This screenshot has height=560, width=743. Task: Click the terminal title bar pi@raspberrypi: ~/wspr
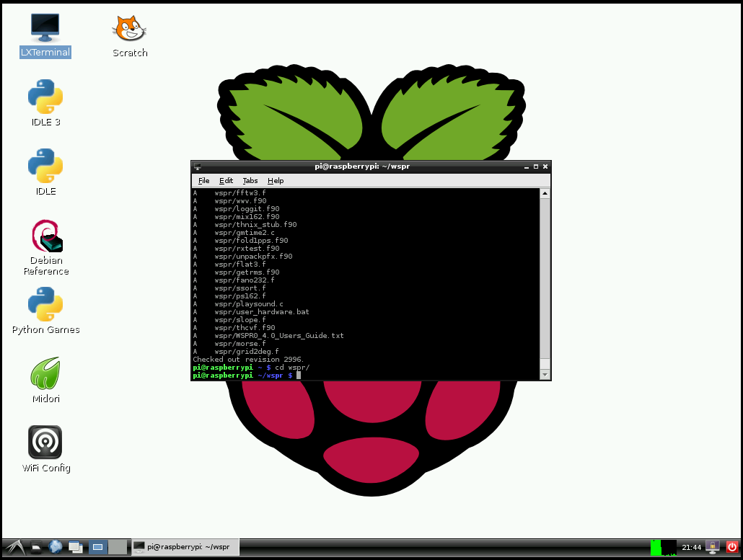(x=362, y=166)
